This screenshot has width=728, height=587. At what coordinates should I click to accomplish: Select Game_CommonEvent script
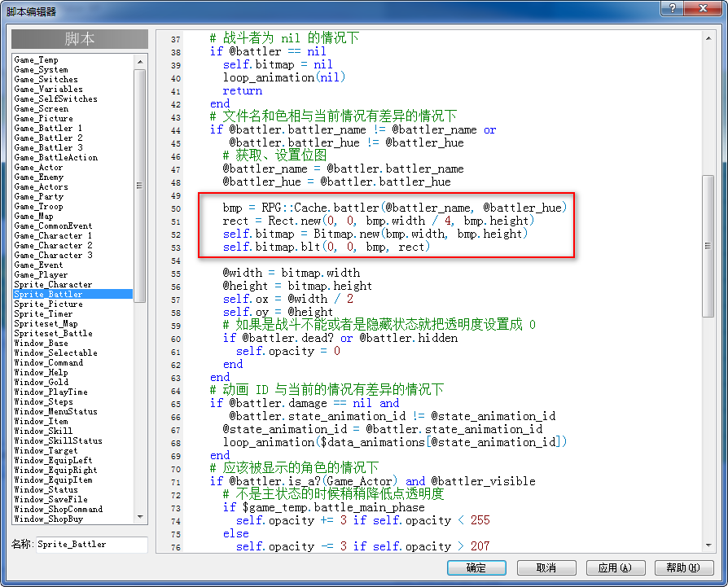54,226
